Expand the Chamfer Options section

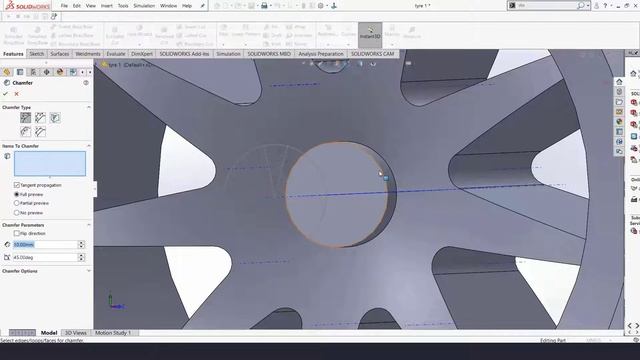click(x=89, y=271)
